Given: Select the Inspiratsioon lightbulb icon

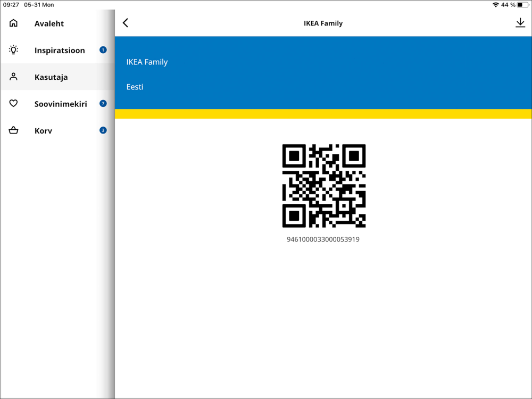Looking at the screenshot, I should coord(14,50).
